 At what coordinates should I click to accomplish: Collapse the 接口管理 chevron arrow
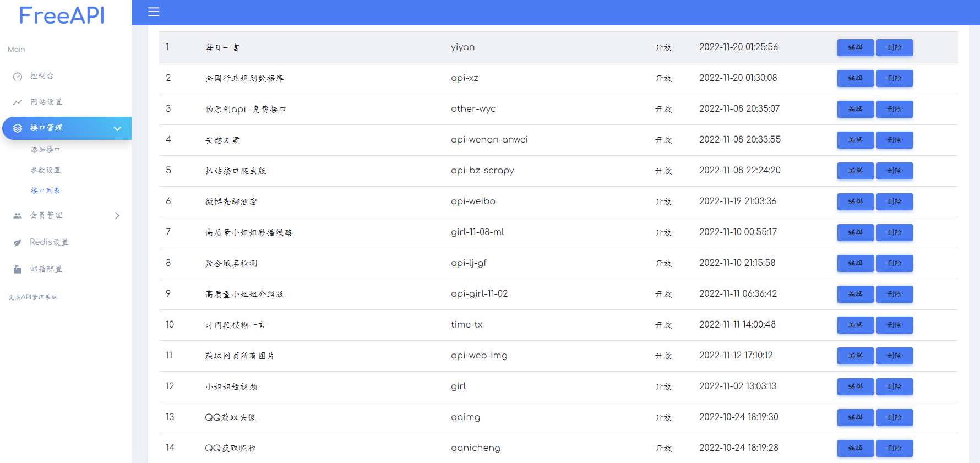(x=117, y=128)
